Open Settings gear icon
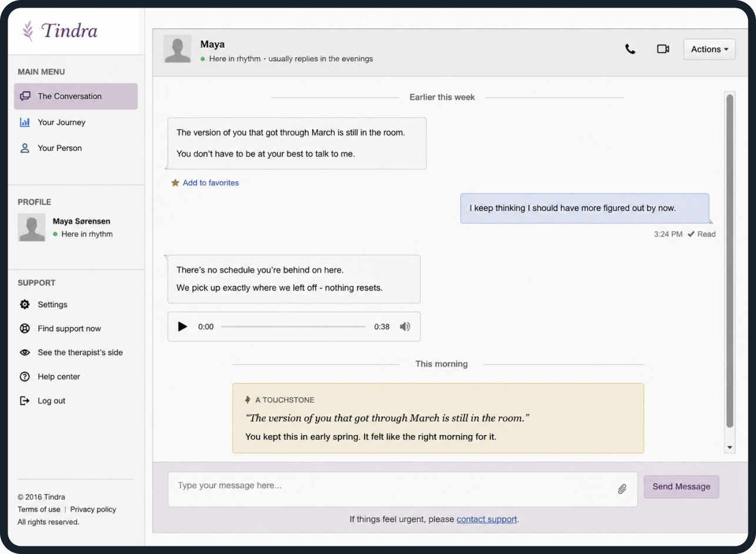Screen dimensions: 756x554 pyautogui.click(x=25, y=305)
